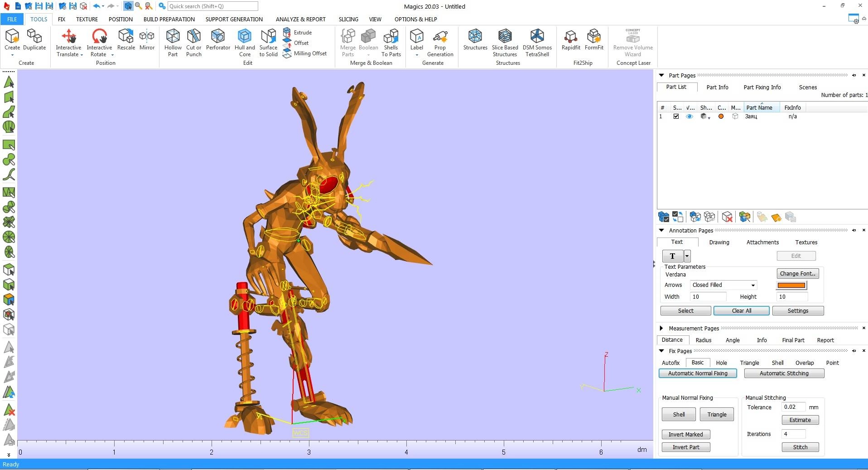868x470 pixels.
Task: Click the Tolerance value field
Action: [794, 407]
